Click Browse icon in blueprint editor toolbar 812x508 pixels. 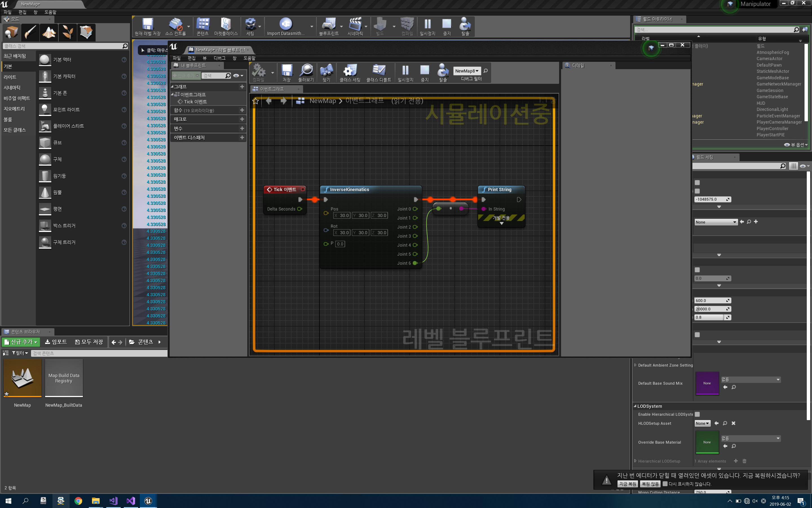[x=306, y=71]
